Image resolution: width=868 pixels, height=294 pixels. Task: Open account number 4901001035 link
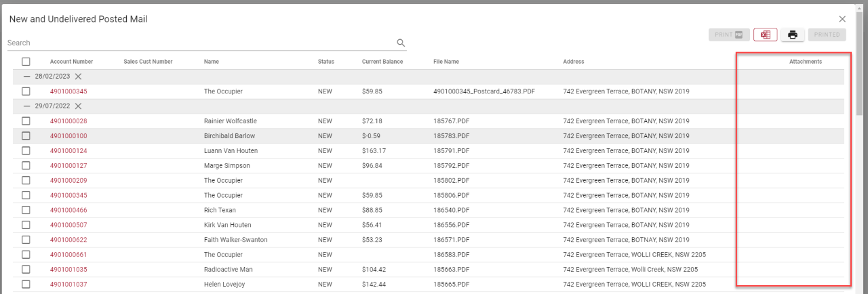pyautogui.click(x=68, y=270)
